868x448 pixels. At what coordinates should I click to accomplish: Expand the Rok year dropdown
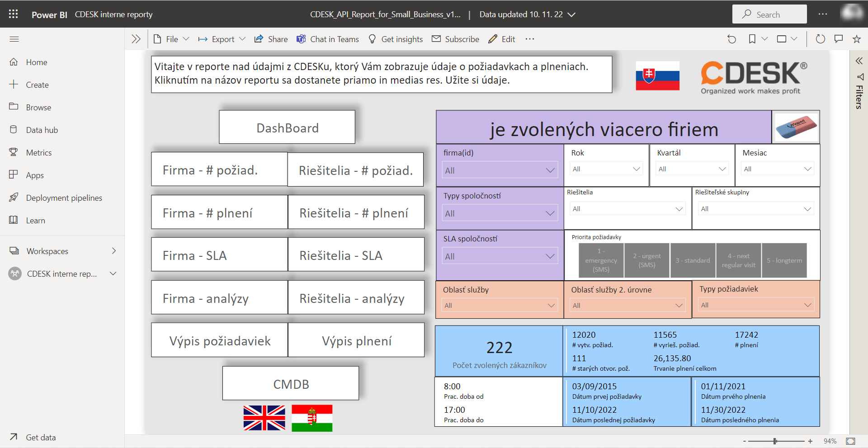pyautogui.click(x=606, y=169)
